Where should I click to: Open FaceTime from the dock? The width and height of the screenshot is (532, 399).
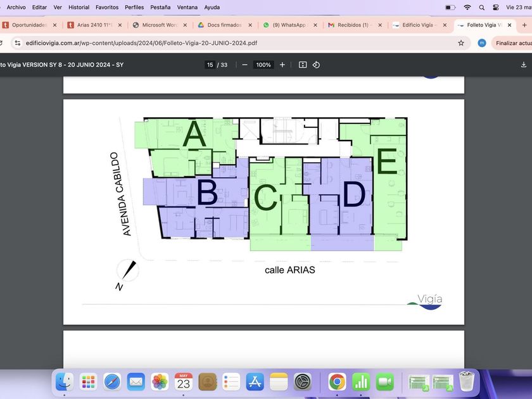click(385, 382)
